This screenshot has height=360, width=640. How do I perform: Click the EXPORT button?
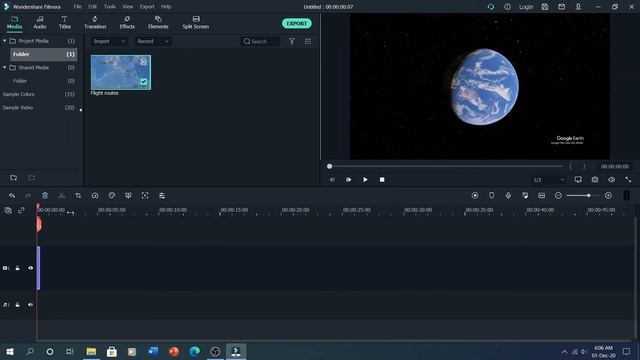297,23
